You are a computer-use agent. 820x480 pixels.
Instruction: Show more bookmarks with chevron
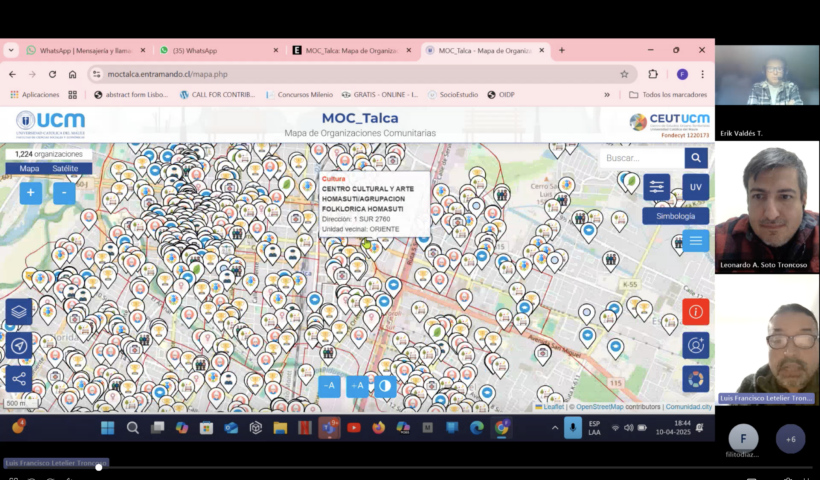point(607,95)
